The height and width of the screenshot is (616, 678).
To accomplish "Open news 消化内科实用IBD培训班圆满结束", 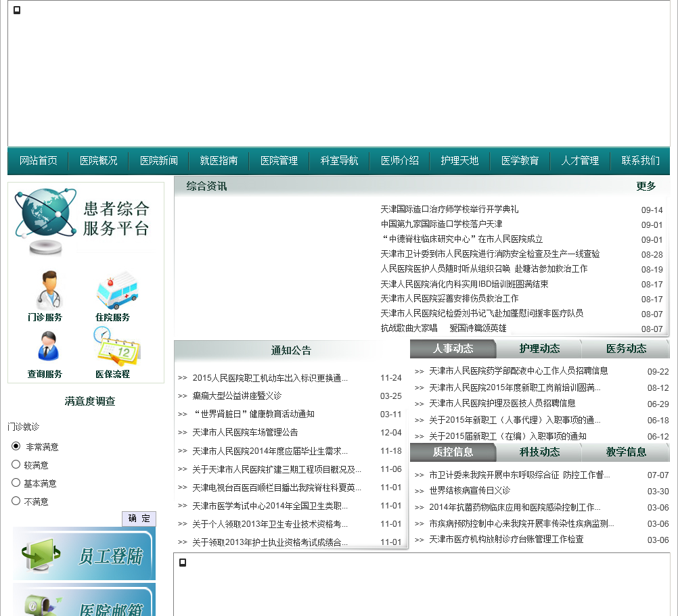I will tap(464, 284).
